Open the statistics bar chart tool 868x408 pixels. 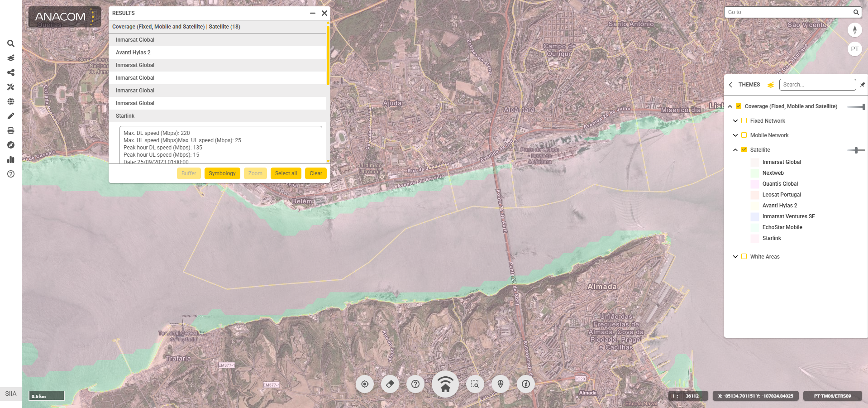11,159
